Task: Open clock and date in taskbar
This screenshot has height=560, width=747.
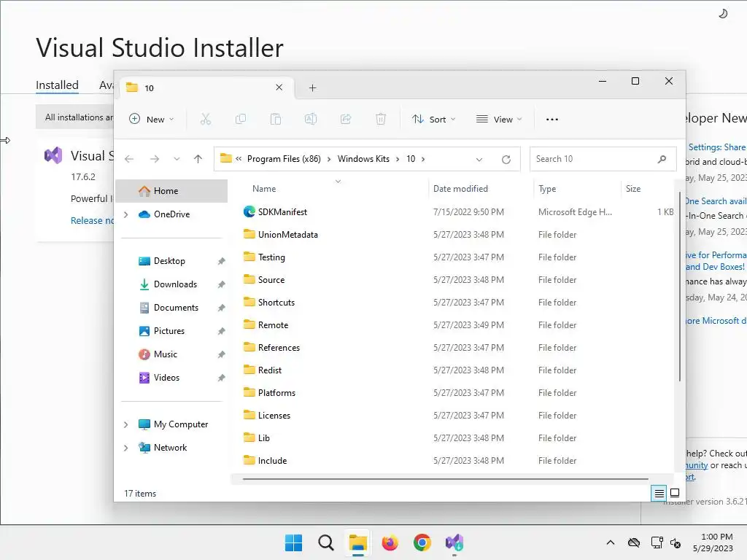Action: tap(713, 542)
